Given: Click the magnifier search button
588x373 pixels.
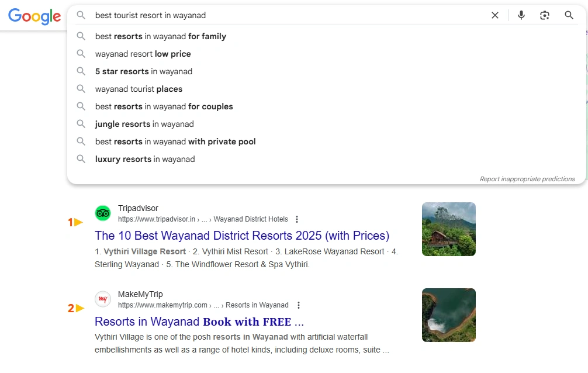Looking at the screenshot, I should pos(569,15).
